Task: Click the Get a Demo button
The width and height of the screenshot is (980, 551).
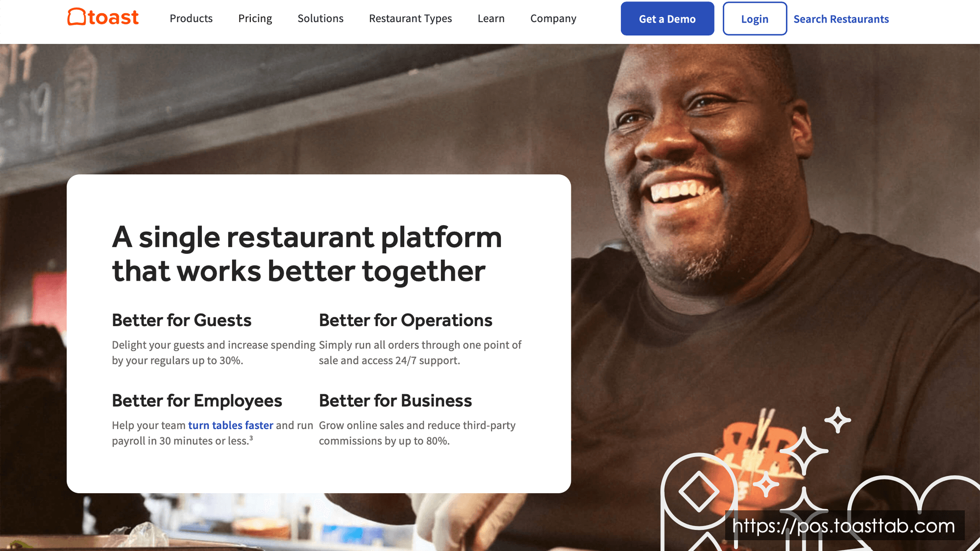Action: 667,19
